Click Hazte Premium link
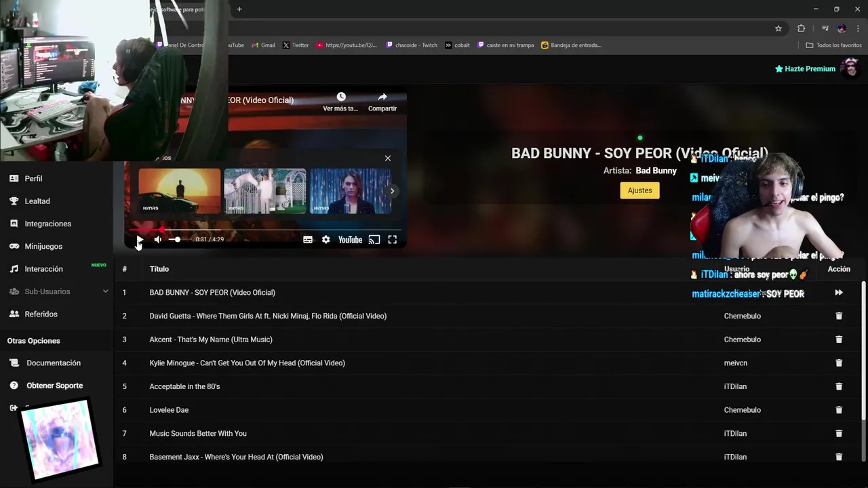The width and height of the screenshot is (868, 488). pos(805,68)
